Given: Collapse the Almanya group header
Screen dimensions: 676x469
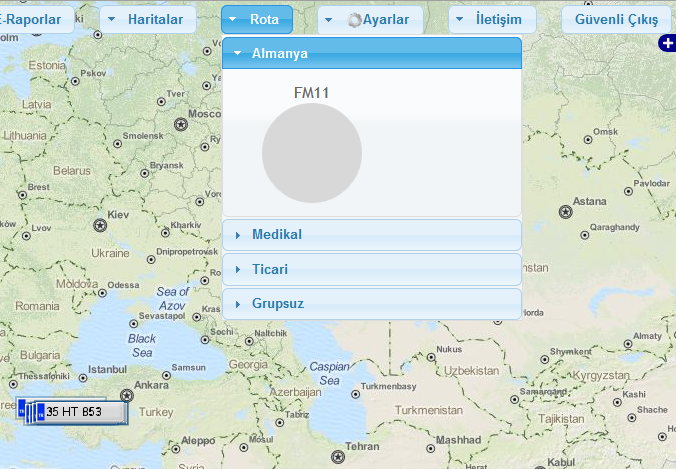Looking at the screenshot, I should click(x=372, y=53).
